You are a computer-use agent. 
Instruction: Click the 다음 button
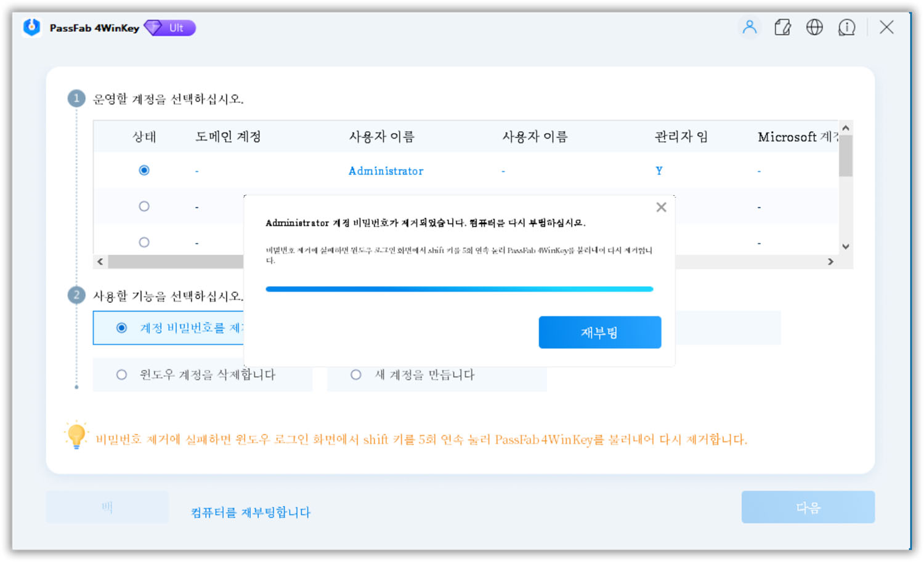[808, 507]
